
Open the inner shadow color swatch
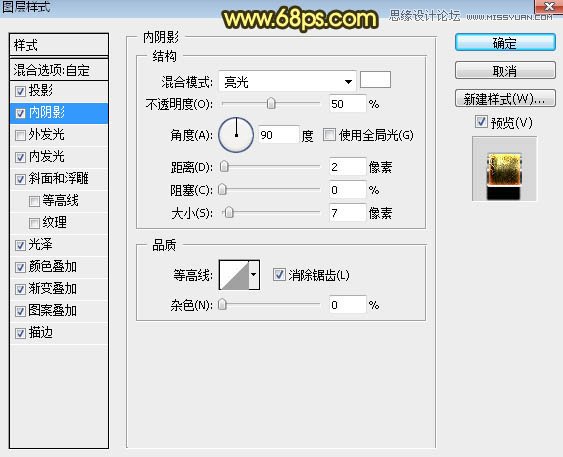[375, 79]
